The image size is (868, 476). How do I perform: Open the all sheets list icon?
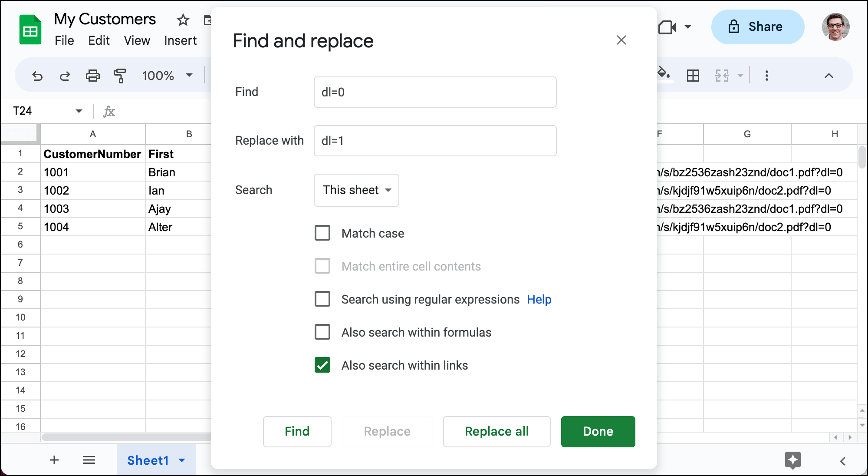[x=89, y=460]
